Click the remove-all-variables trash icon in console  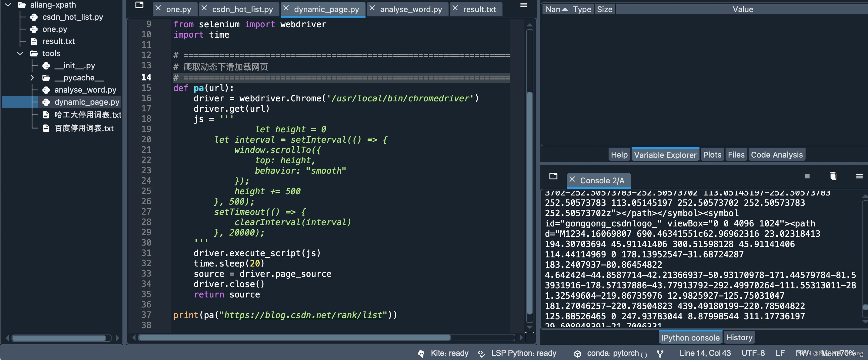[x=833, y=176]
